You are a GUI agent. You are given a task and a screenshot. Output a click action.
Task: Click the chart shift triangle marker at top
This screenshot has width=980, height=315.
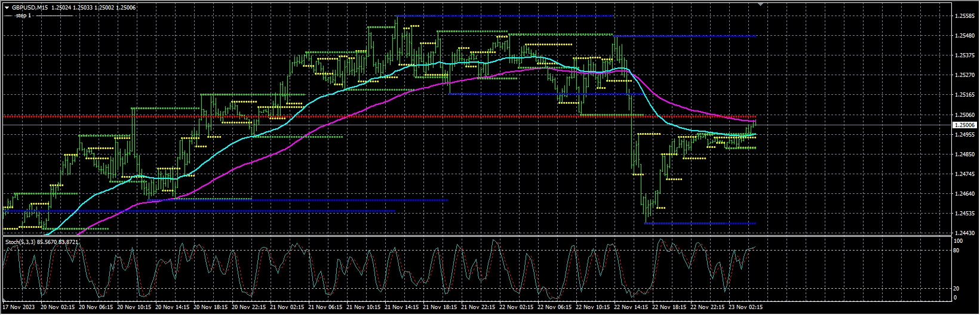pyautogui.click(x=760, y=4)
